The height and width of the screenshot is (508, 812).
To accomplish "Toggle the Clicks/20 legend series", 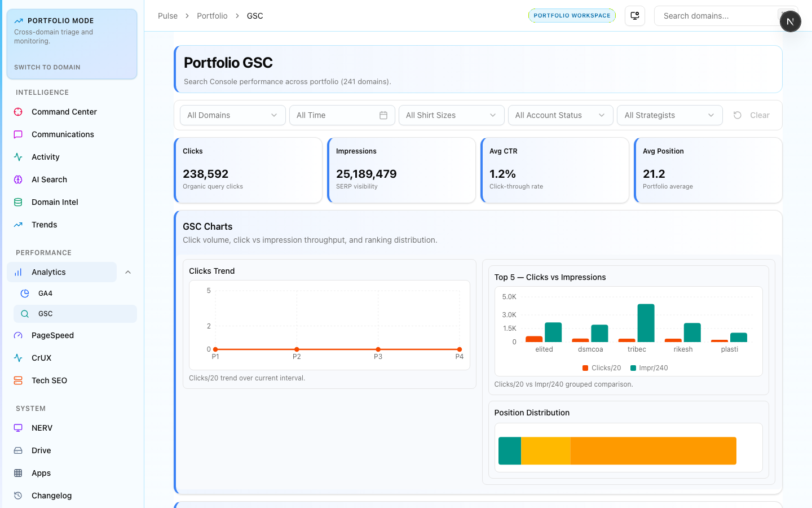I will point(602,368).
